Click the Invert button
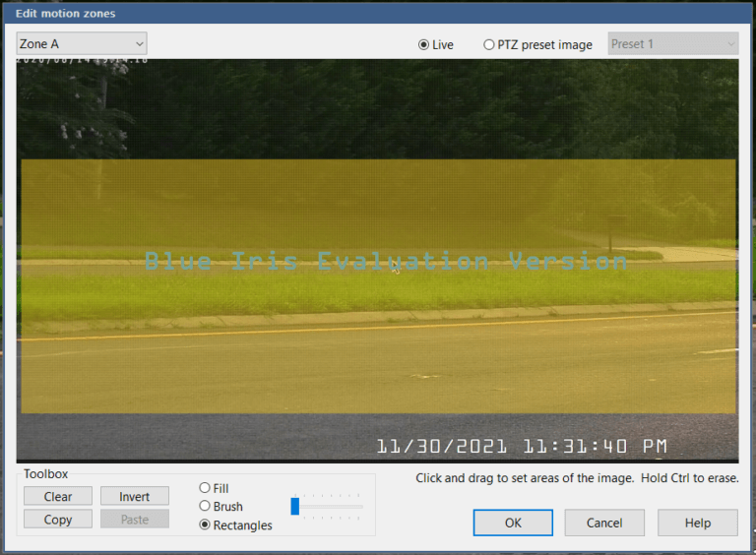The width and height of the screenshot is (756, 555). click(x=135, y=496)
